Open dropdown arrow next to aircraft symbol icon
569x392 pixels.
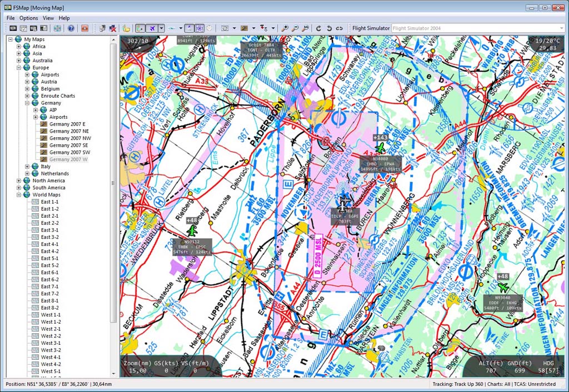181,28
